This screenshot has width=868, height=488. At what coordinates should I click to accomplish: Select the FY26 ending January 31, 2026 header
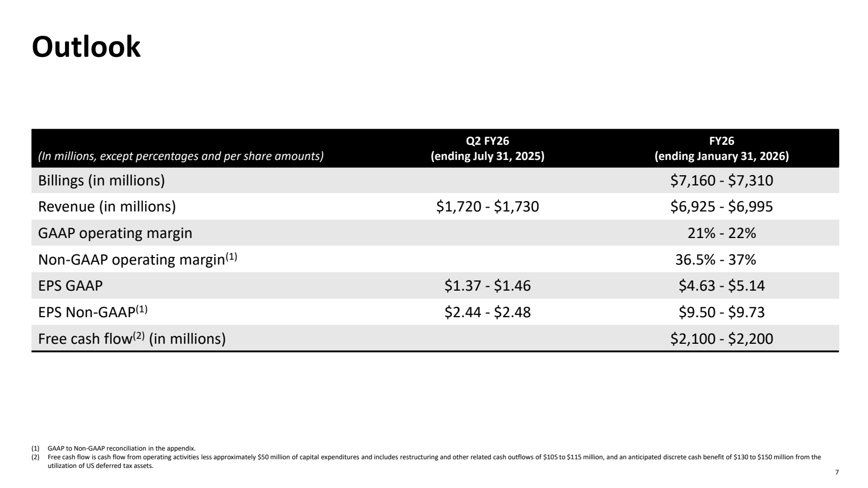(722, 149)
